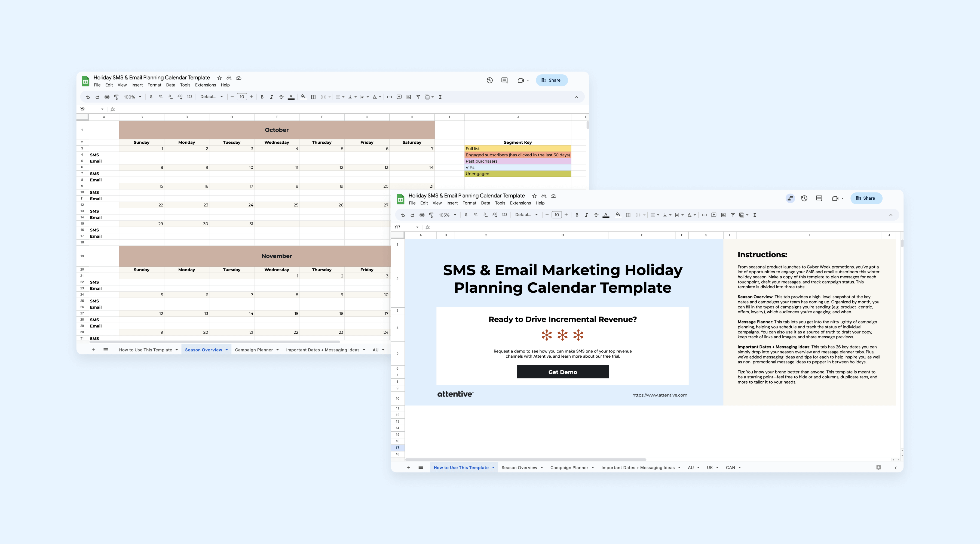Click fill color bucket in 100% zoom toolbar
The image size is (980, 544).
[303, 97]
